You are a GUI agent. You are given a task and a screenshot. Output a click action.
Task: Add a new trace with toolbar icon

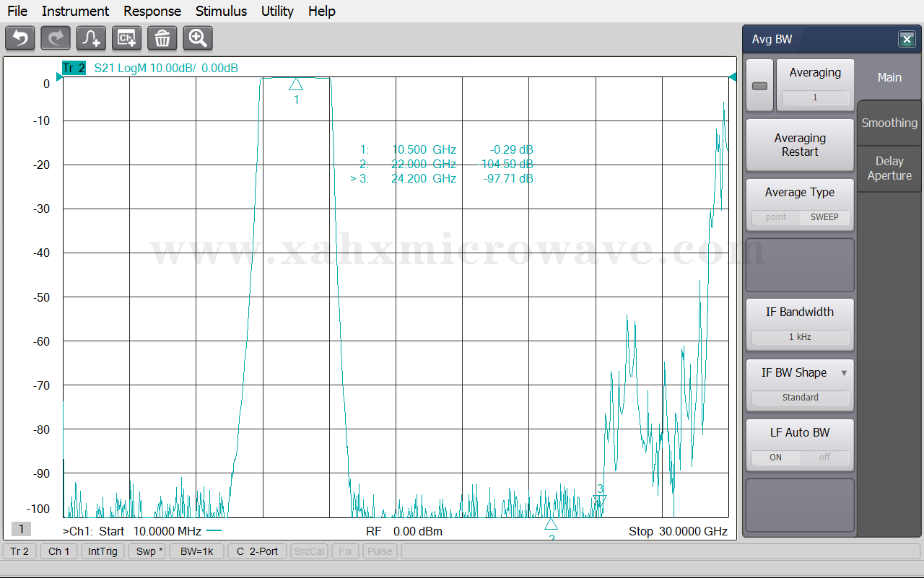[x=91, y=38]
